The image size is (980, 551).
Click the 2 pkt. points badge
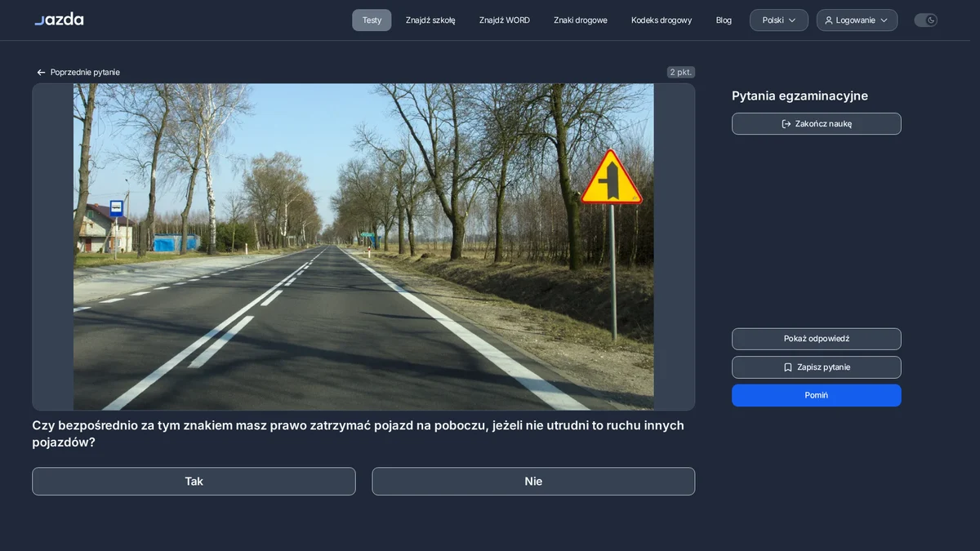681,72
